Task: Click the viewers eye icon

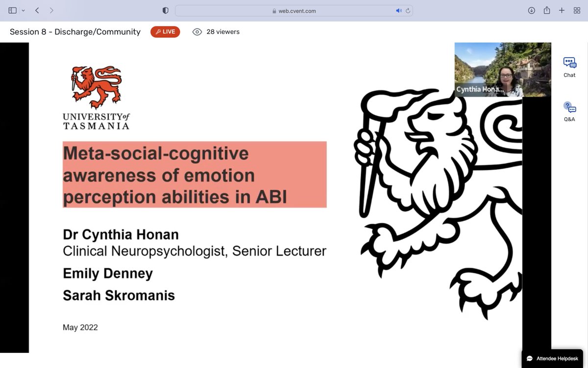Action: click(197, 32)
